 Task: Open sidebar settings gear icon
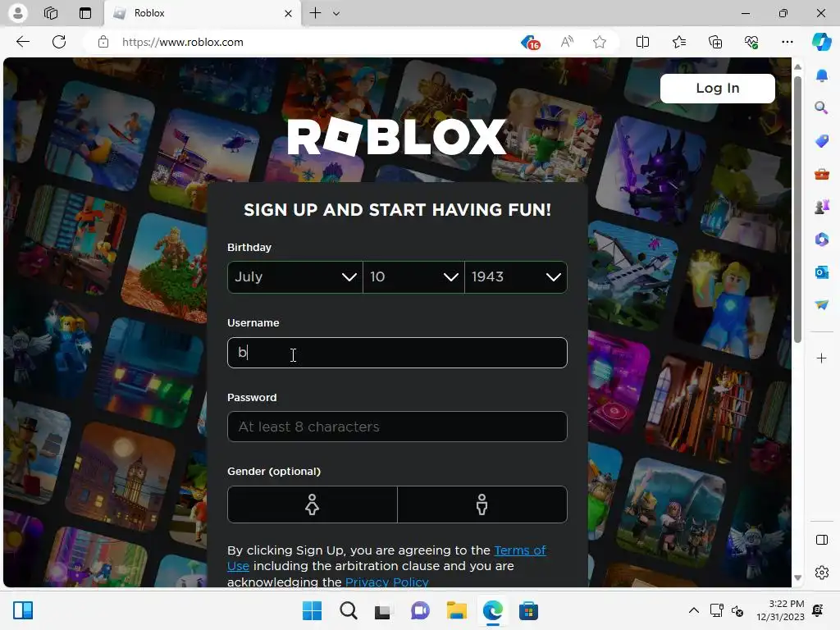tap(821, 573)
